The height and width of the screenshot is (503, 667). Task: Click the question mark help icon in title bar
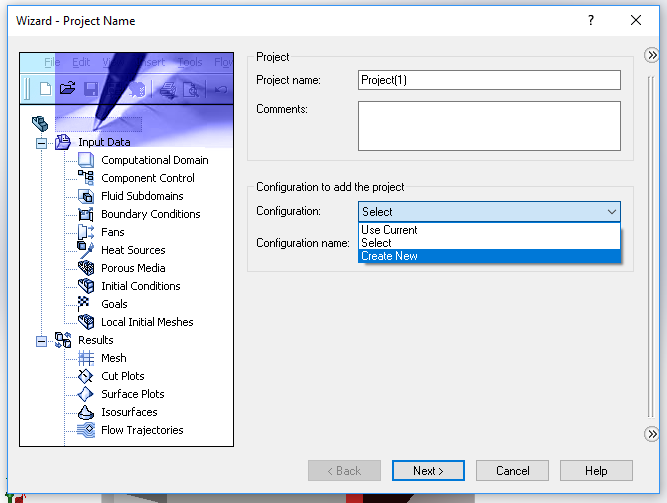[x=591, y=20]
